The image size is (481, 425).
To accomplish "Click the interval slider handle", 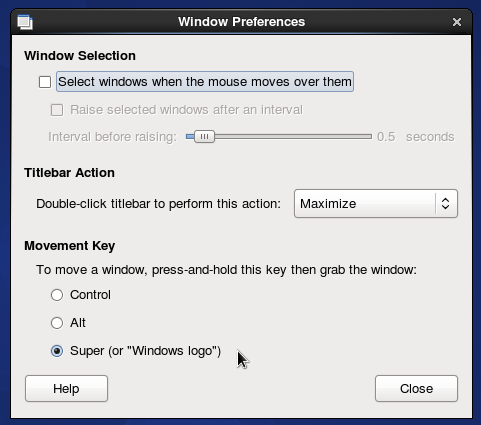I will coord(204,137).
